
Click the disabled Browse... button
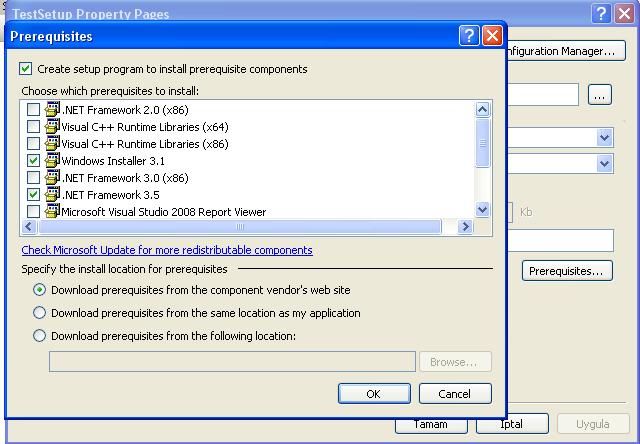(455, 362)
